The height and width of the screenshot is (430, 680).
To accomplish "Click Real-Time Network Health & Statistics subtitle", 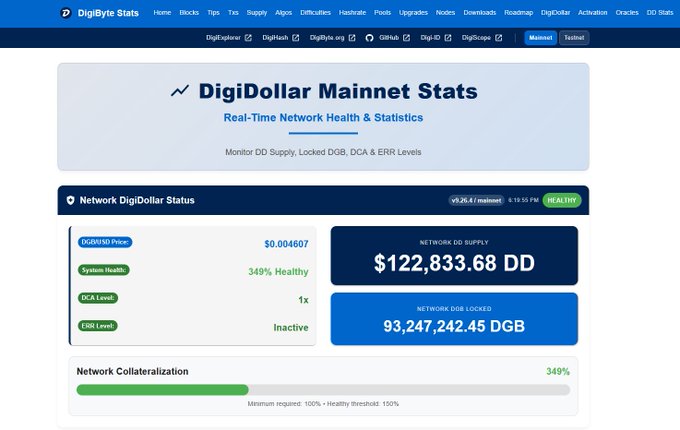I will tap(323, 117).
